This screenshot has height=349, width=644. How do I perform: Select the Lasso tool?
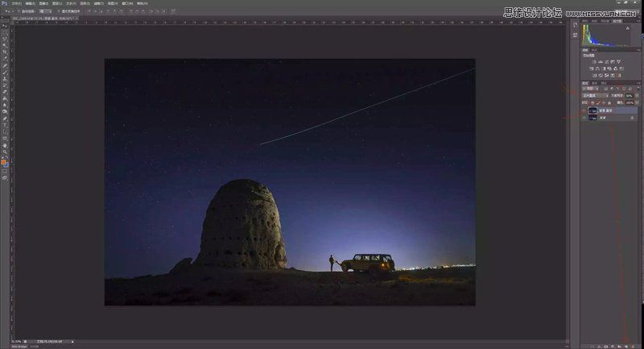pos(5,39)
